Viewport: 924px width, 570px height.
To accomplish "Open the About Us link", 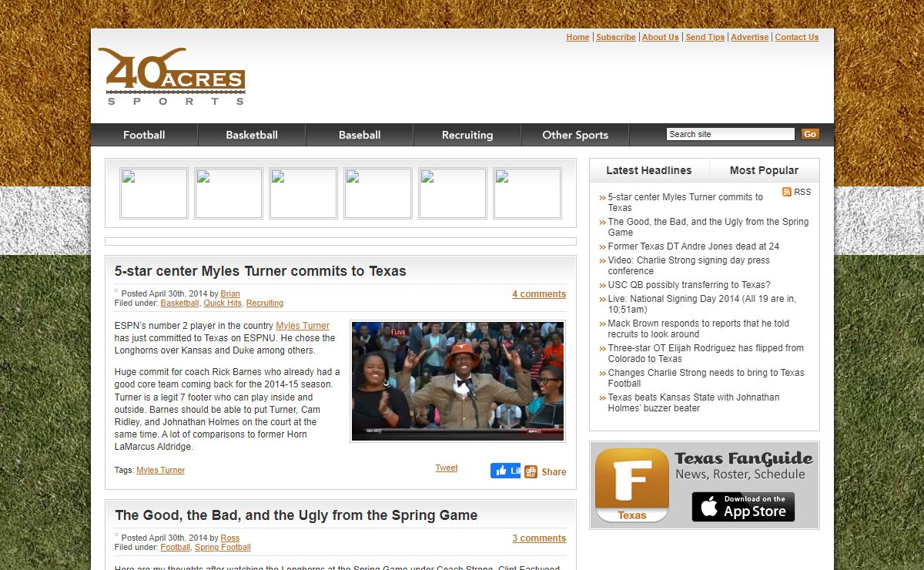I will [661, 37].
